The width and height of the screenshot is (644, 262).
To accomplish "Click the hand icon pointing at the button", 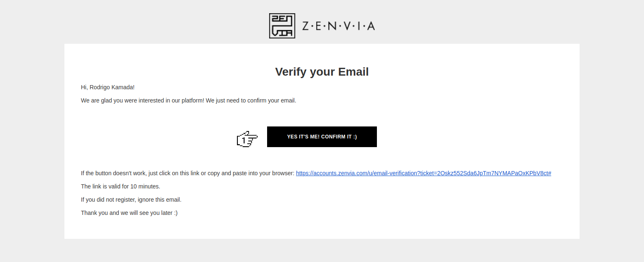I will 247,139.
